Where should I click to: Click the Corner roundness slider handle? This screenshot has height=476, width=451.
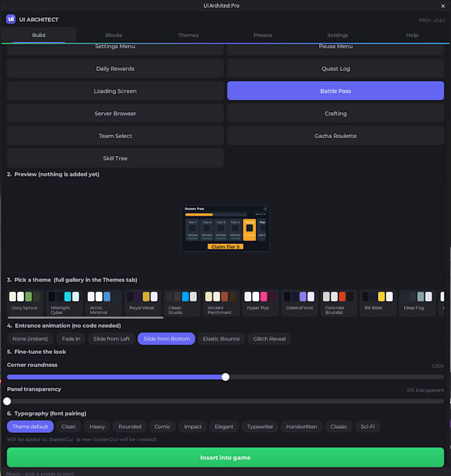(x=225, y=377)
